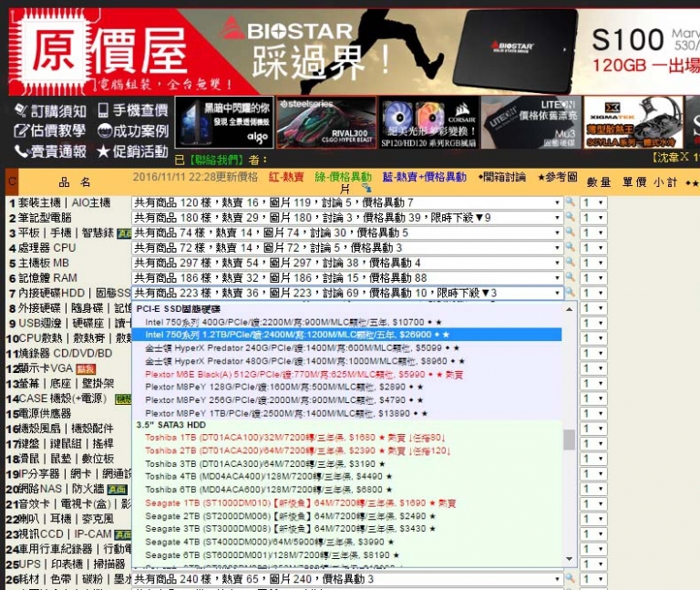Open the LITEON Mu3 SSD advertisement
Viewport: 700px width, 590px height.
click(531, 122)
